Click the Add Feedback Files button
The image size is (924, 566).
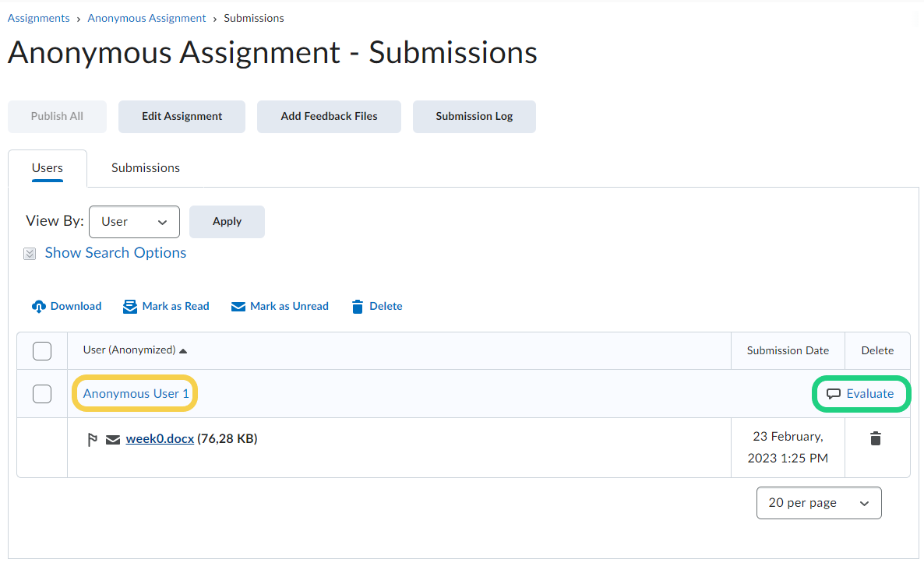(329, 117)
